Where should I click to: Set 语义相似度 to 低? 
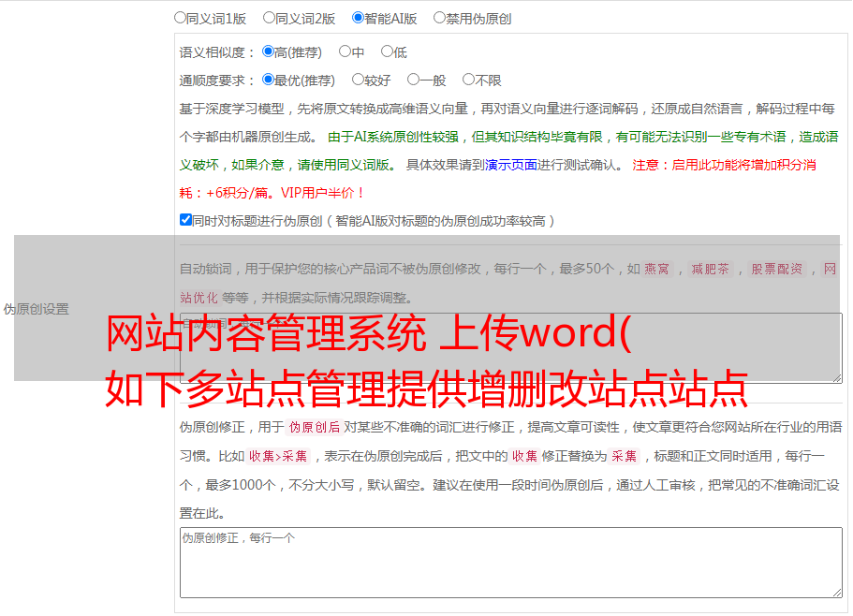(x=387, y=51)
